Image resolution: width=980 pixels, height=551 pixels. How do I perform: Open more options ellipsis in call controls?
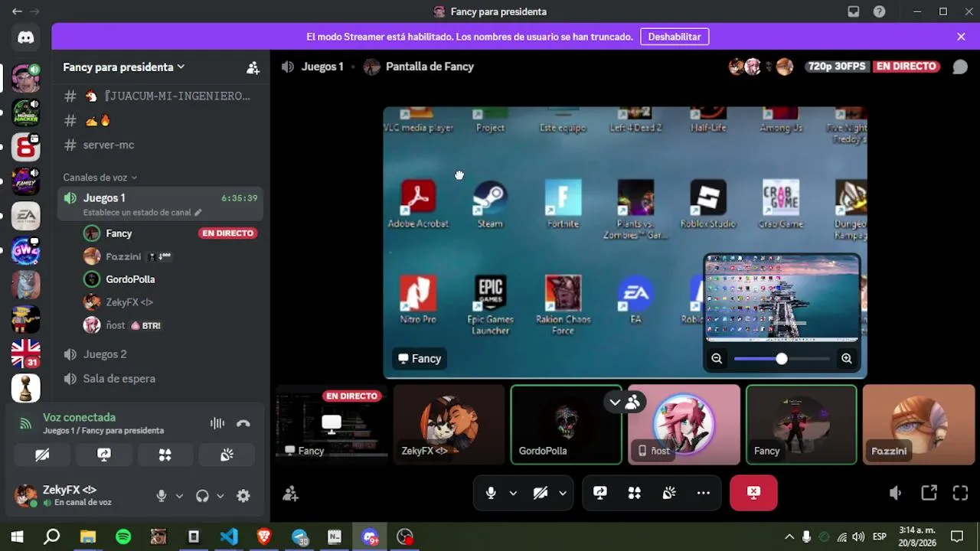point(704,494)
